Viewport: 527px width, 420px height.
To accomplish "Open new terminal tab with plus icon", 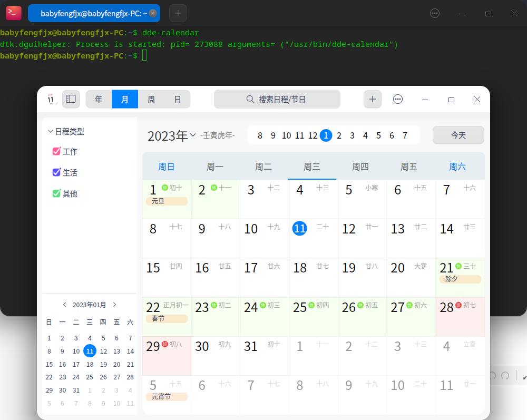I will coord(178,13).
